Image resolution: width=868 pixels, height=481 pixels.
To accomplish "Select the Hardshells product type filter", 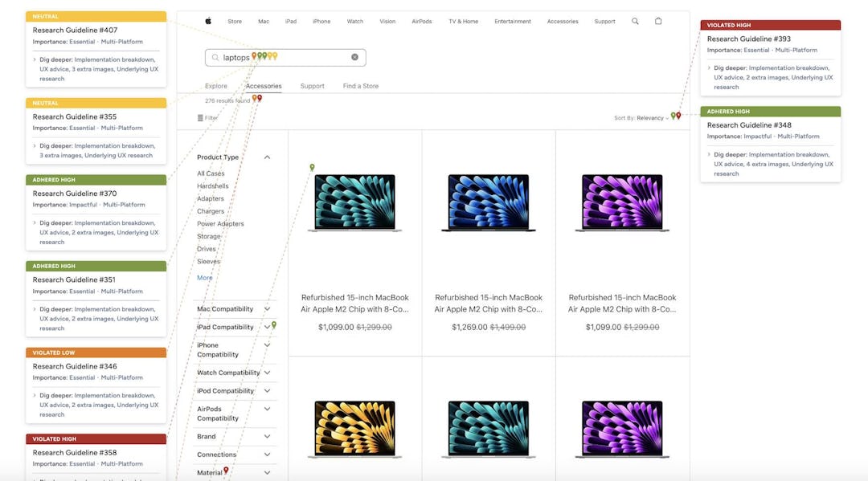I will (x=211, y=186).
